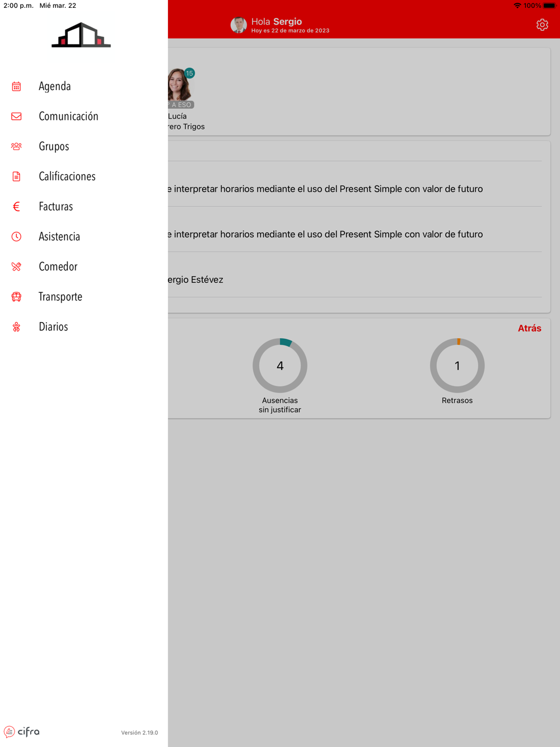This screenshot has width=560, height=747.
Task: Select Lucía's student photo
Action: [179, 85]
